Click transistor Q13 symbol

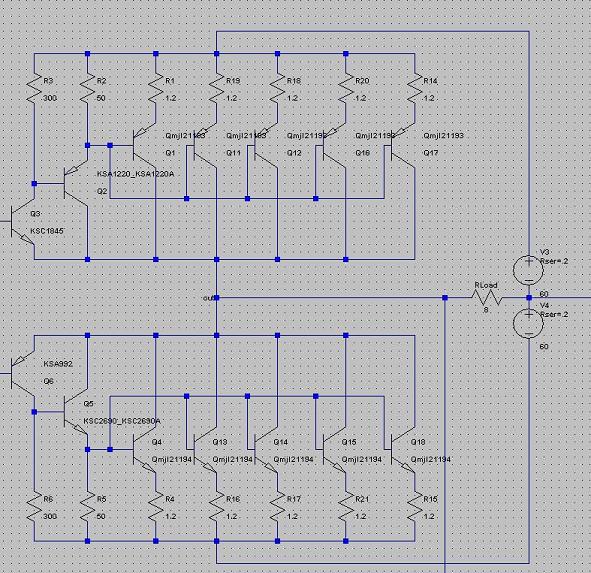tap(206, 449)
